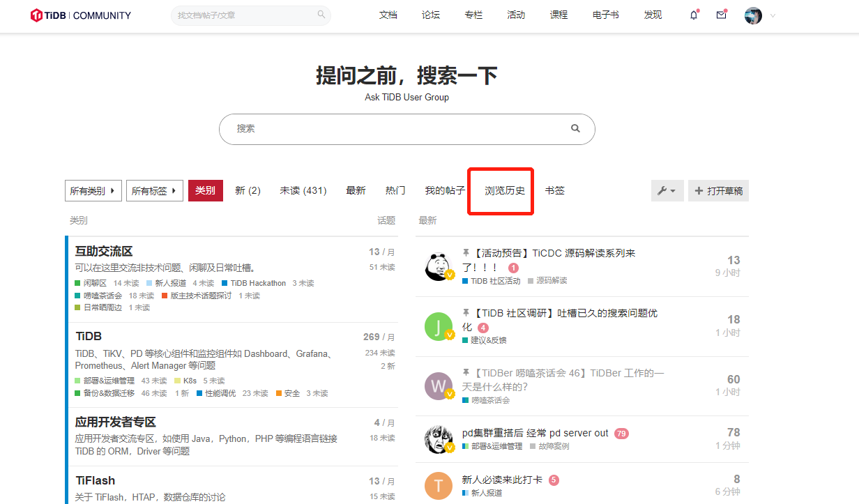Image resolution: width=859 pixels, height=504 pixels.
Task: Open the 互助交流区 category
Action: pyautogui.click(x=104, y=252)
